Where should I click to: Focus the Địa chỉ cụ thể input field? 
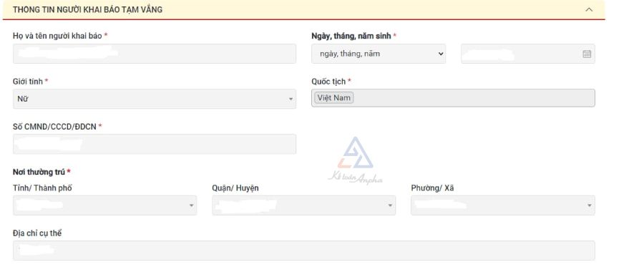304,251
